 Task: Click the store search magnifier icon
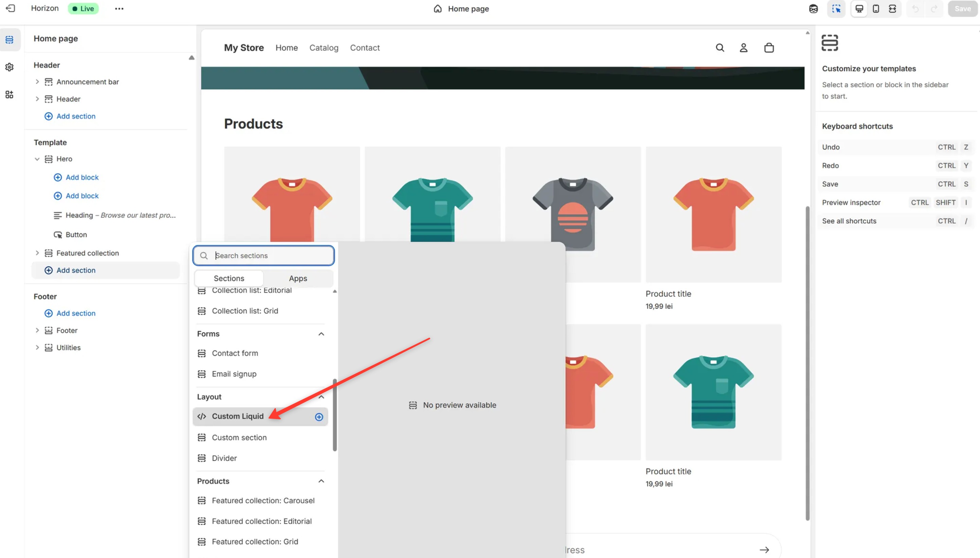coord(719,48)
